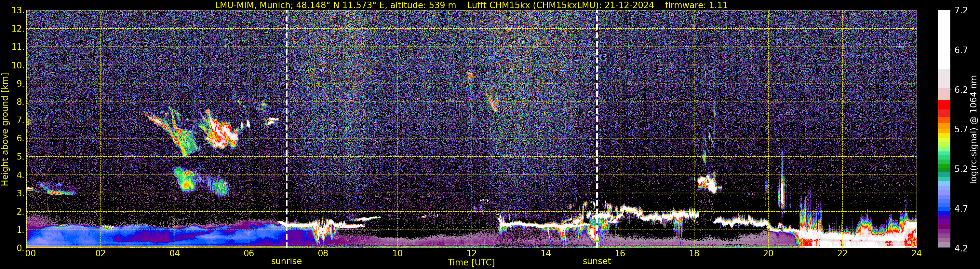Click the "24" tick label on the time axis
Viewport: 980px width, 269px height.
point(917,253)
